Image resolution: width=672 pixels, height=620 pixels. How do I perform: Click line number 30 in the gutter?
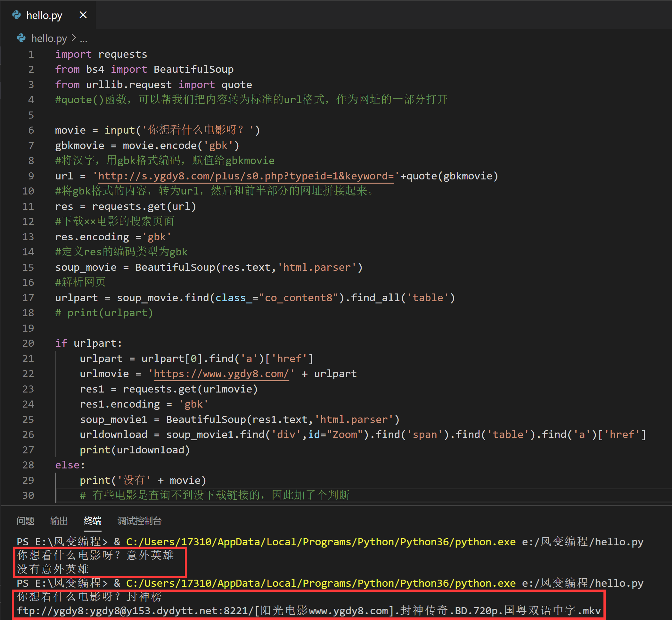click(28, 496)
